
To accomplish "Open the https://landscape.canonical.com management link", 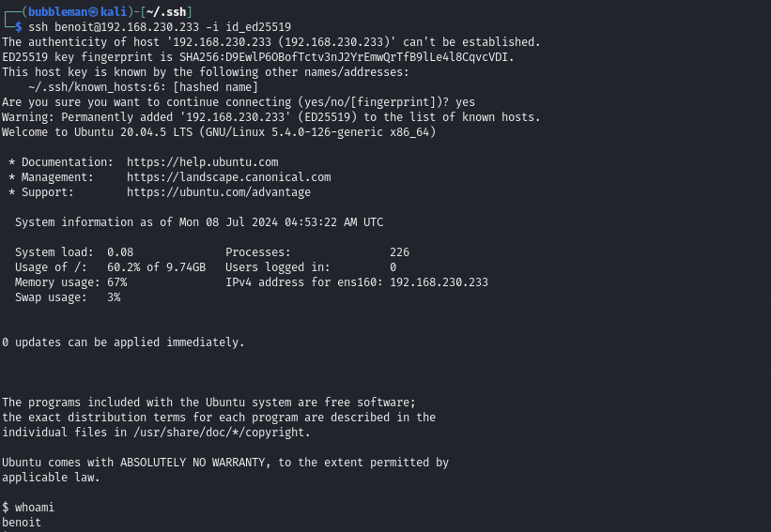I will (x=228, y=177).
